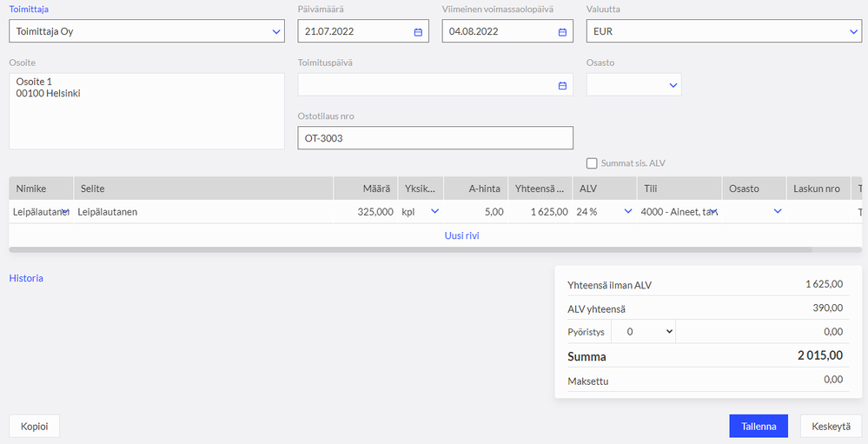868x444 pixels.
Task: Open calendar for Viimeinen voimassaolopäivä
Action: (562, 32)
